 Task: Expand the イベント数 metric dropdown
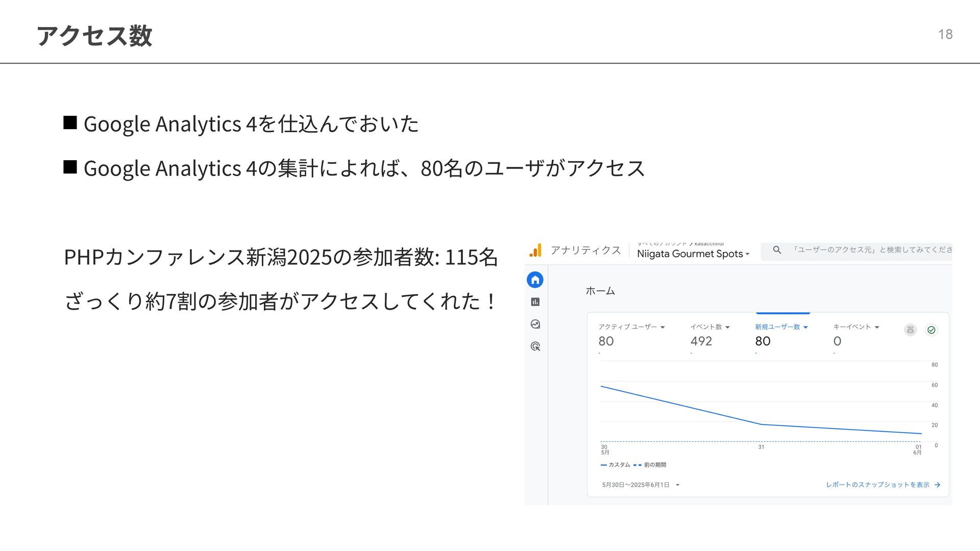point(727,328)
